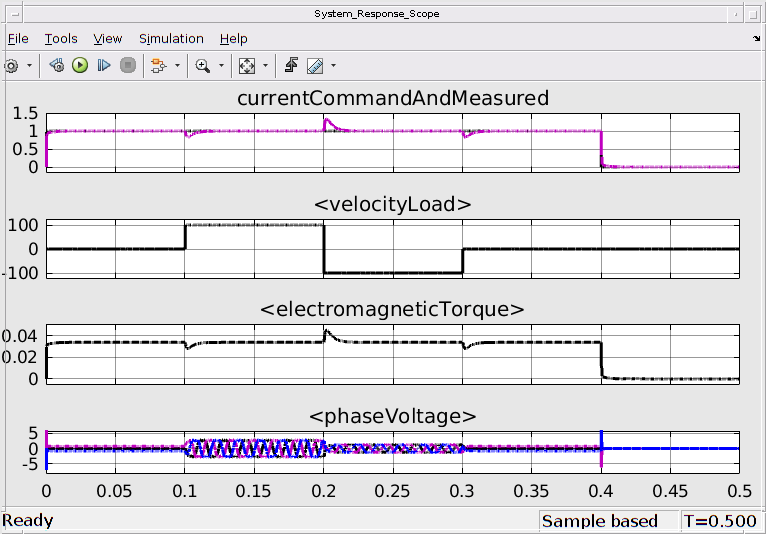Select the Zoom magnifier tool
Viewport: 766px width, 534px height.
pos(203,65)
